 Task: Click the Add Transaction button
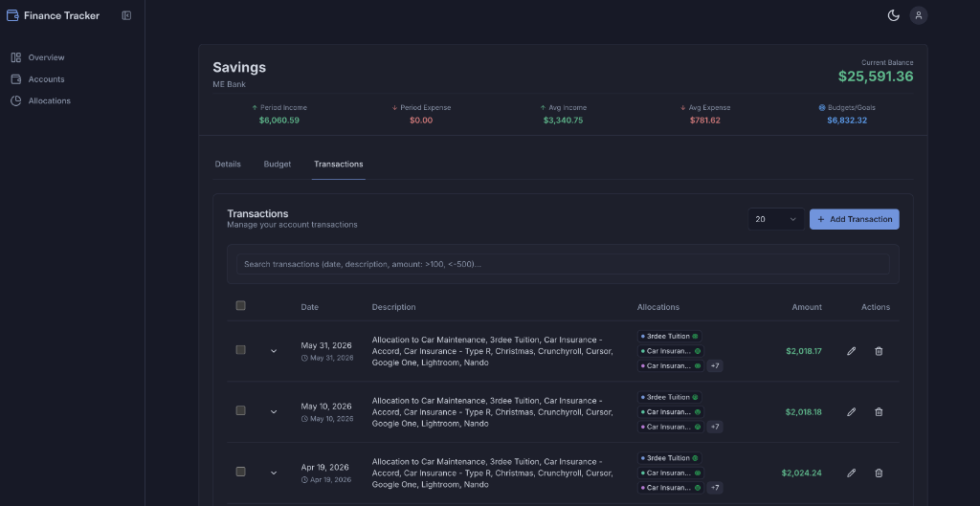855,219
